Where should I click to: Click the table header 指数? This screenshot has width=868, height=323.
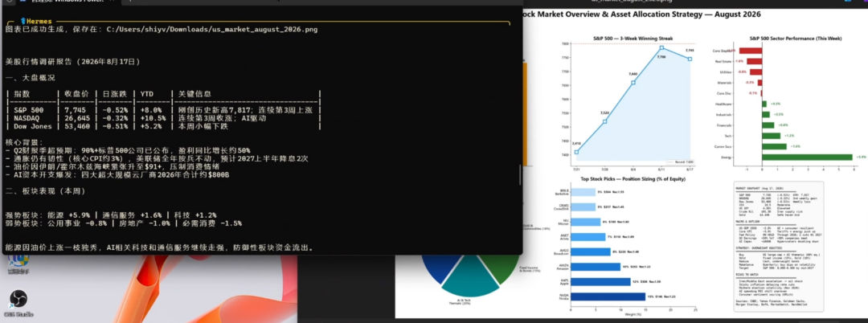click(23, 95)
